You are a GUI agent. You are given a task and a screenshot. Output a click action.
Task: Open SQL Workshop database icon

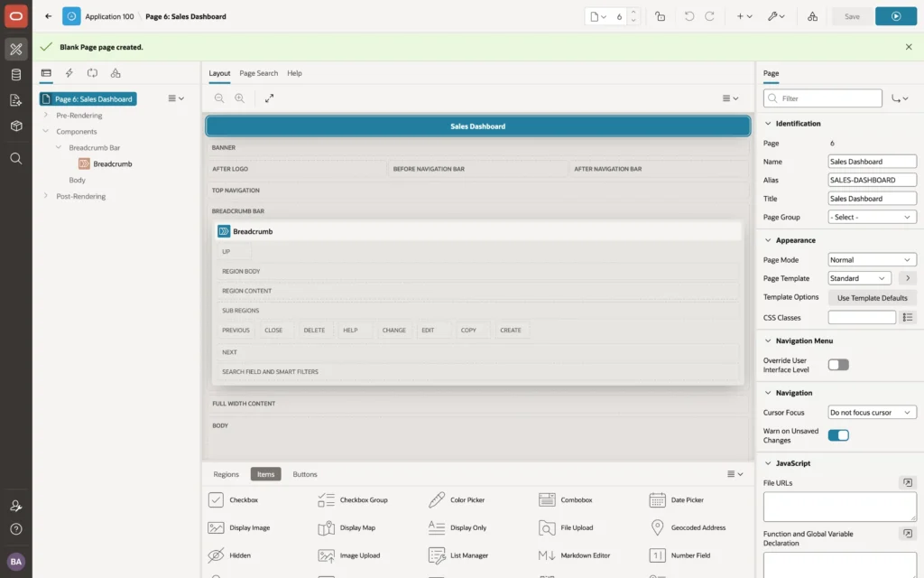(16, 74)
